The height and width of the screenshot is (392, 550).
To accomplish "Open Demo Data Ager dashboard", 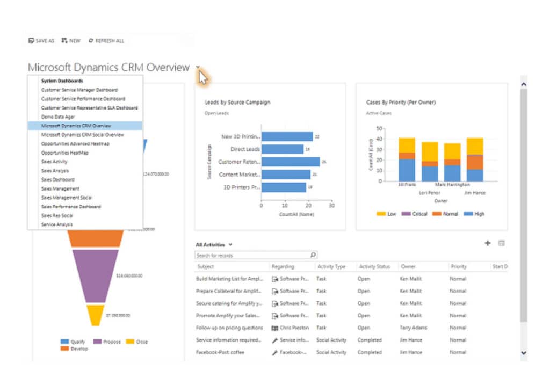I will point(57,117).
